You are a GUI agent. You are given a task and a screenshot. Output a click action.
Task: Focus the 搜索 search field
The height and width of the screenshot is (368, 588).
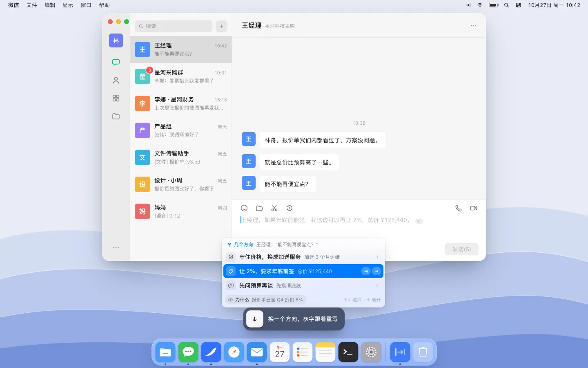174,26
